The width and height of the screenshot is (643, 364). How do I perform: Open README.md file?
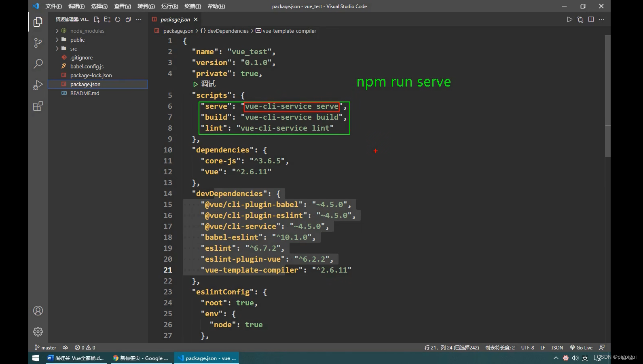(x=98, y=93)
